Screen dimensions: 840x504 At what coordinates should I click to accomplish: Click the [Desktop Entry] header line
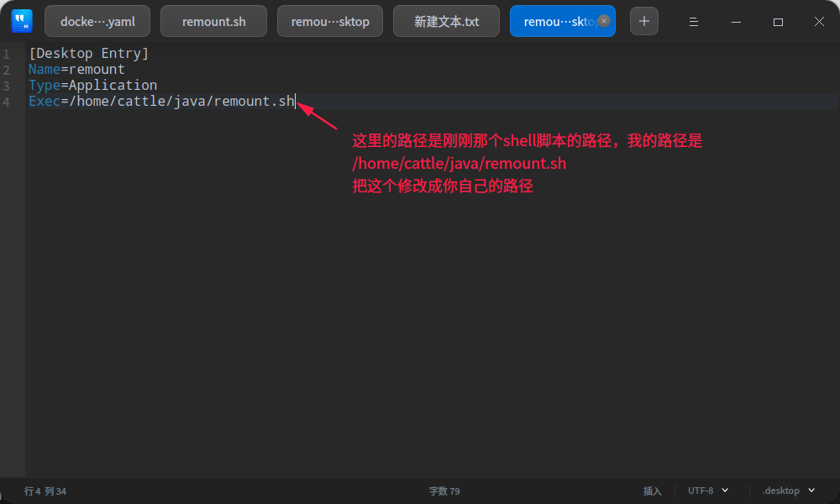tap(89, 52)
